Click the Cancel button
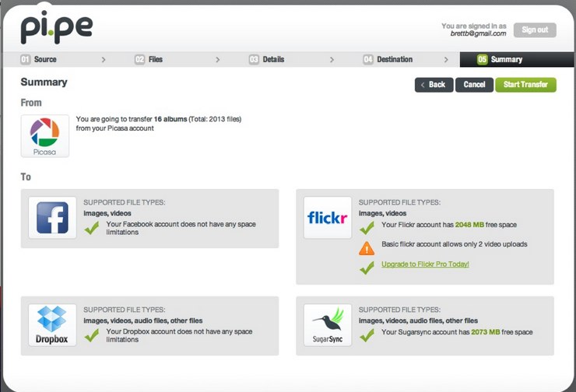Image resolution: width=576 pixels, height=392 pixels. point(474,85)
